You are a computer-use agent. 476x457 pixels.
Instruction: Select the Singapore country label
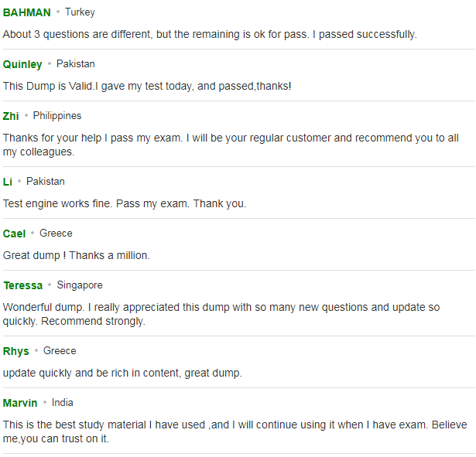(x=80, y=285)
